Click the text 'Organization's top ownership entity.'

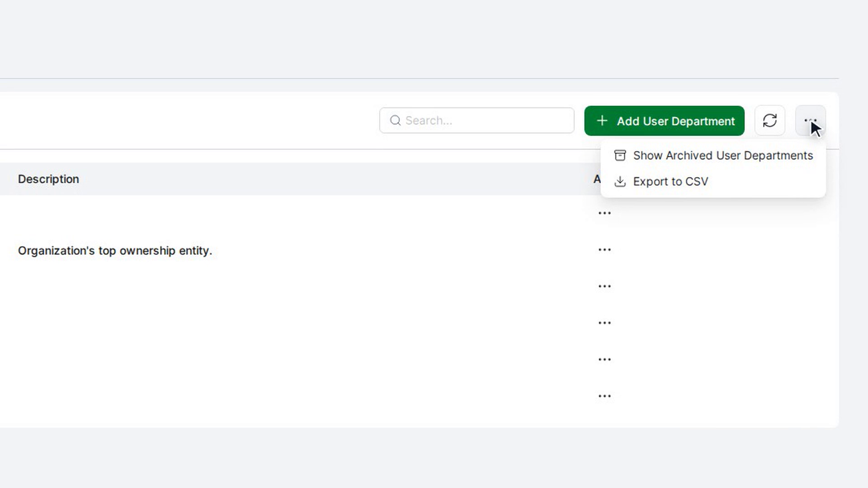tap(115, 251)
